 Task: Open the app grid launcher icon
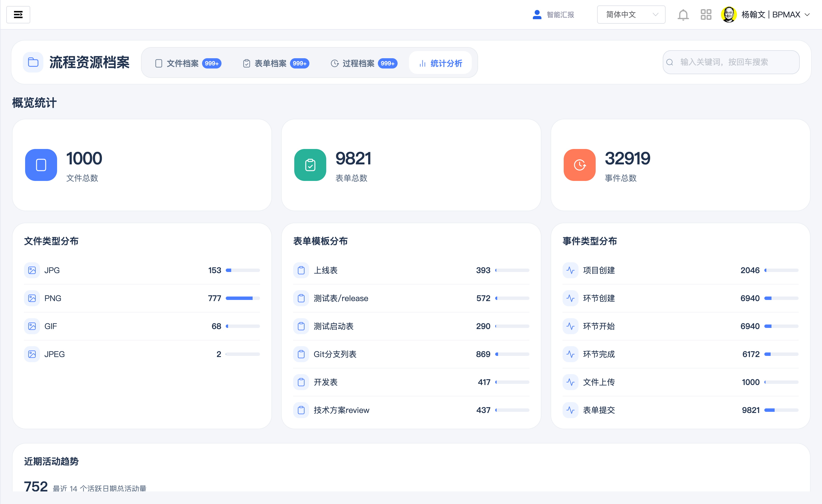click(x=706, y=14)
